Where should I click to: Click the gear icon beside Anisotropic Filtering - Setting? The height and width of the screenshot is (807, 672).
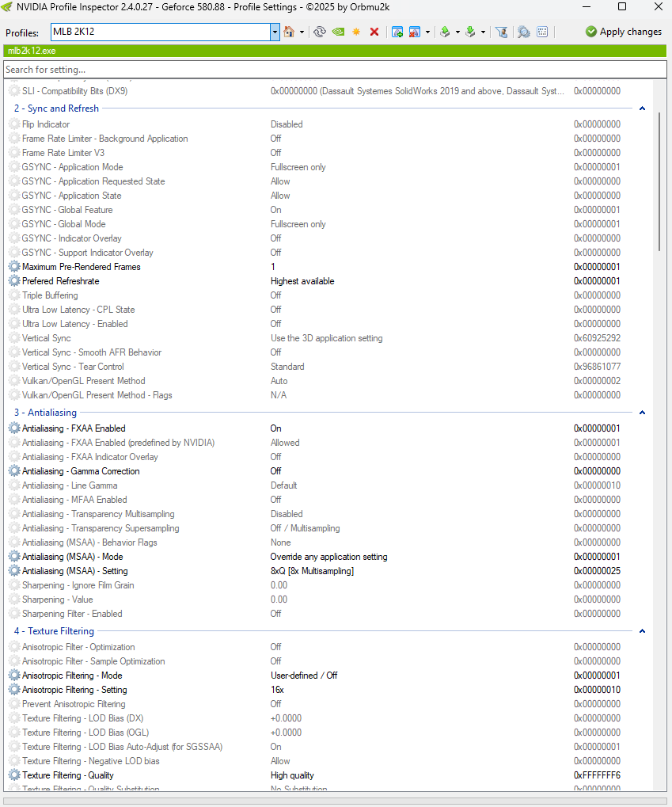[14, 690]
